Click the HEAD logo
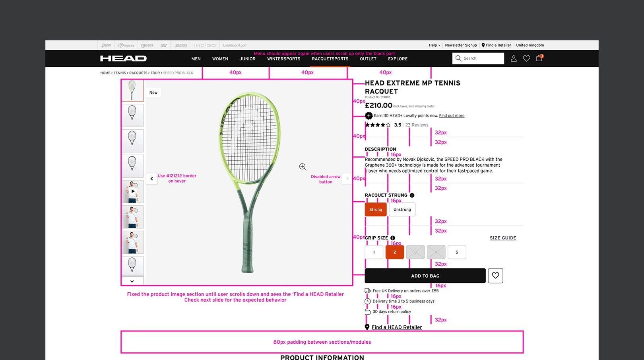This screenshot has width=644, height=360. pyautogui.click(x=123, y=58)
